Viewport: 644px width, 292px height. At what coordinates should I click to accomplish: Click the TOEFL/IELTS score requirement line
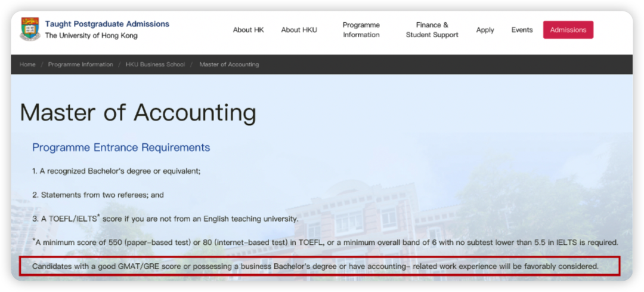[x=165, y=219]
